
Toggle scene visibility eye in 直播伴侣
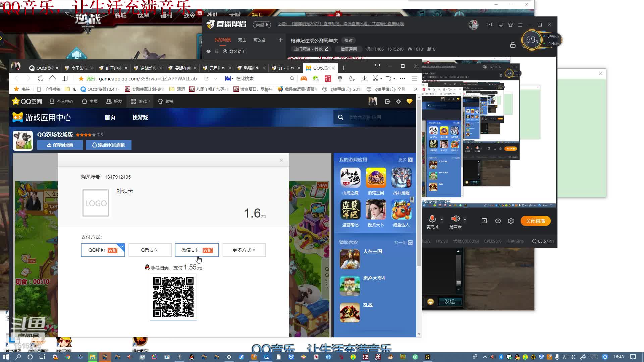208,51
